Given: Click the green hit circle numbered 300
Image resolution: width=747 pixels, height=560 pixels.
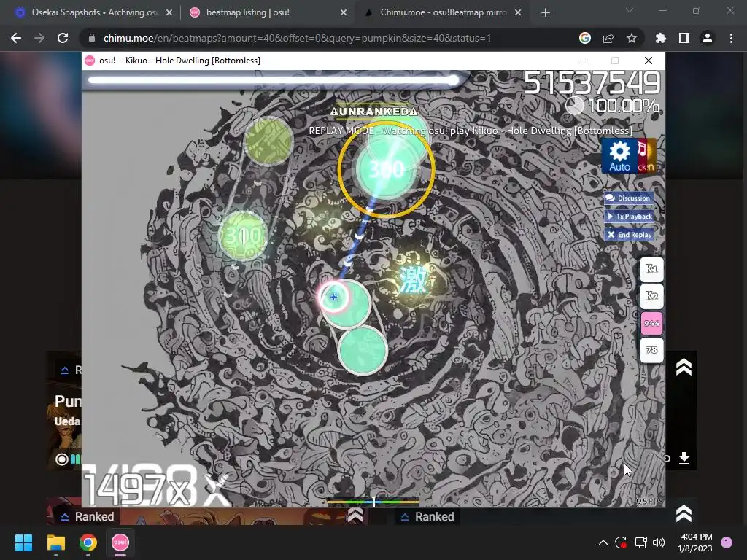Looking at the screenshot, I should pos(387,169).
